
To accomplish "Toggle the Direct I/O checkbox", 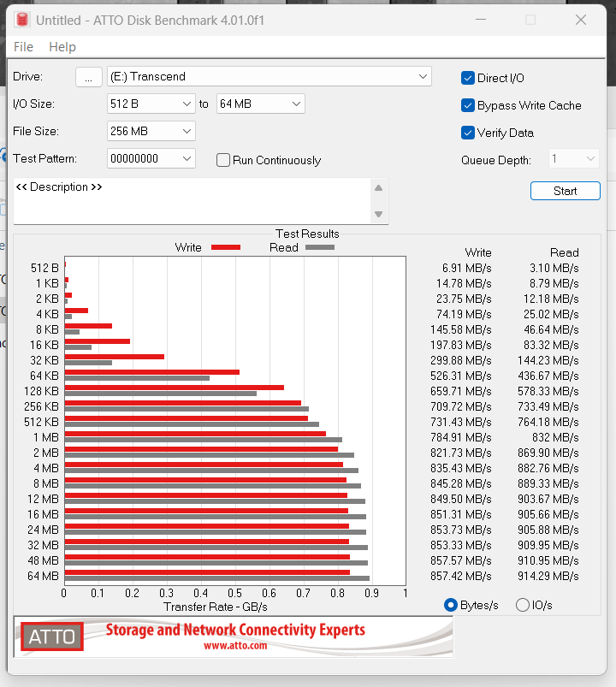I will [x=467, y=78].
